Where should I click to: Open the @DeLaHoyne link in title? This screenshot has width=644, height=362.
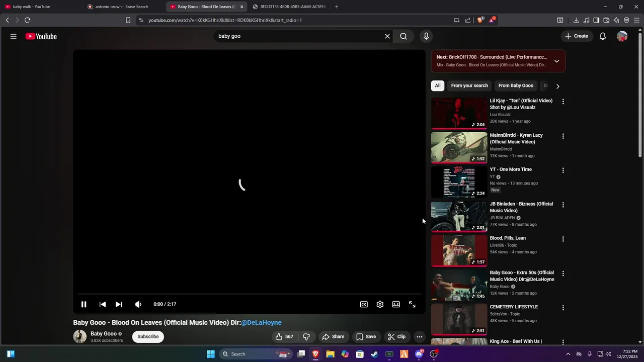261,323
